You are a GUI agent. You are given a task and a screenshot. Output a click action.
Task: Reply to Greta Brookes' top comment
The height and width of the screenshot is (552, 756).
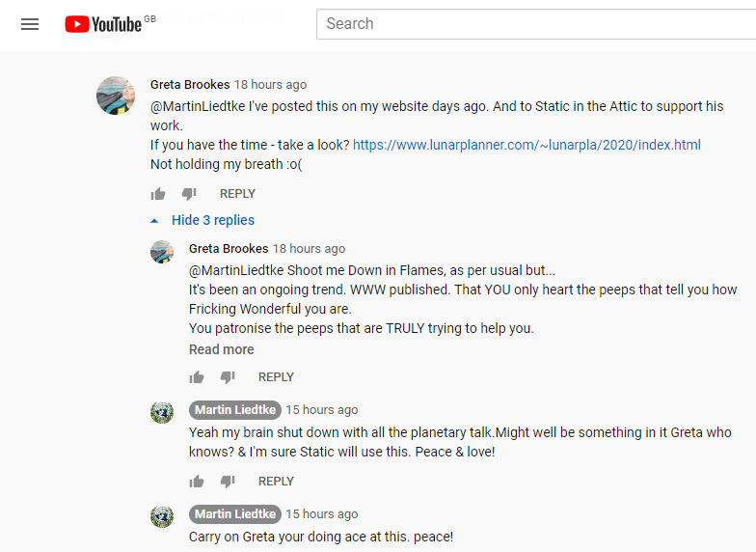(x=237, y=193)
